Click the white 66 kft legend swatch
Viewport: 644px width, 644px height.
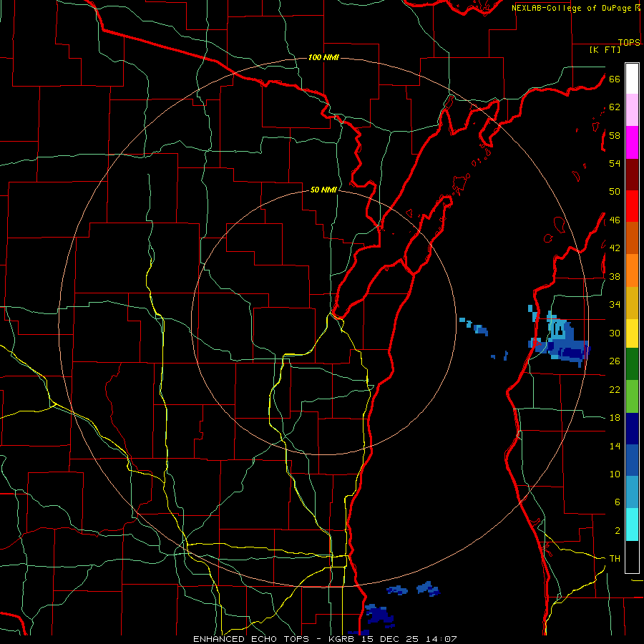[632, 79]
